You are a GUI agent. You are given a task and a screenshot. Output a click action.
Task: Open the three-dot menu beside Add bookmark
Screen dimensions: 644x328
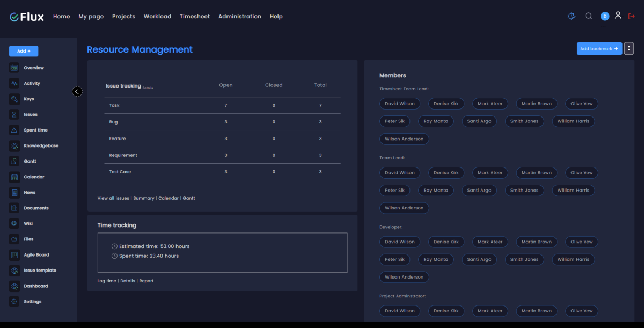coord(628,48)
